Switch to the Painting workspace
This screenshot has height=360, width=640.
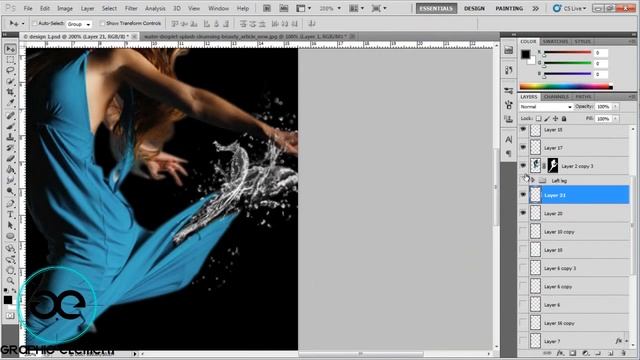(x=509, y=8)
